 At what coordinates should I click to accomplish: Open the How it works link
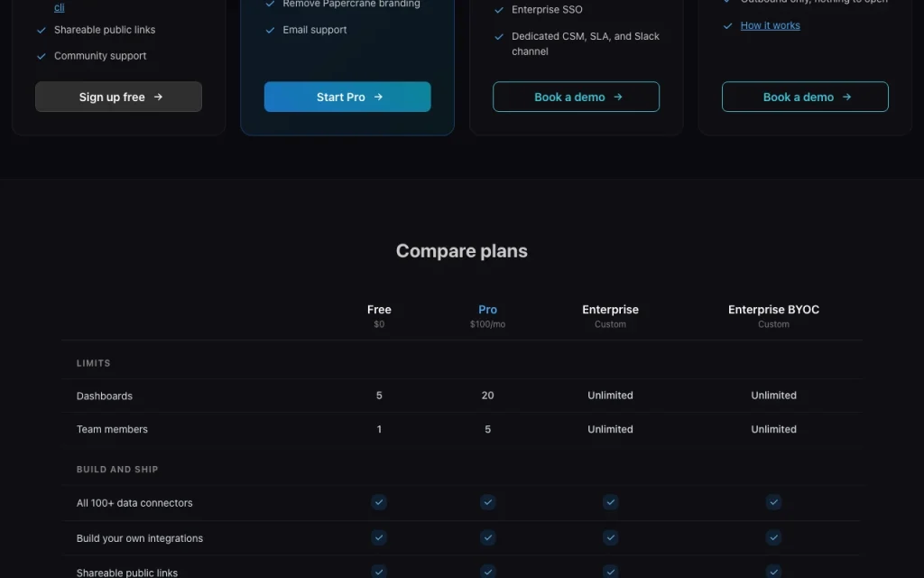771,25
